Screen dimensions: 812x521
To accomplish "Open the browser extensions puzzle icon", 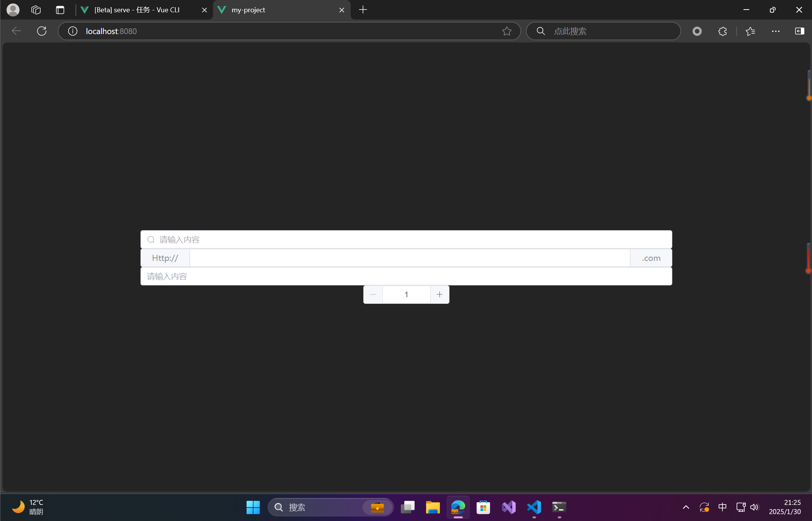I will tap(722, 31).
